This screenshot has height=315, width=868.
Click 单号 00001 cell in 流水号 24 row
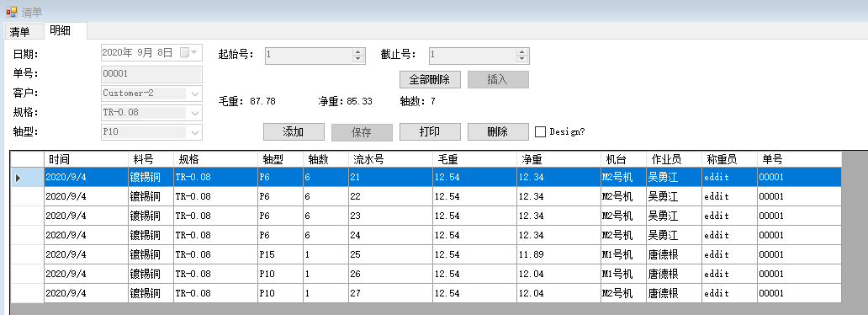point(799,235)
